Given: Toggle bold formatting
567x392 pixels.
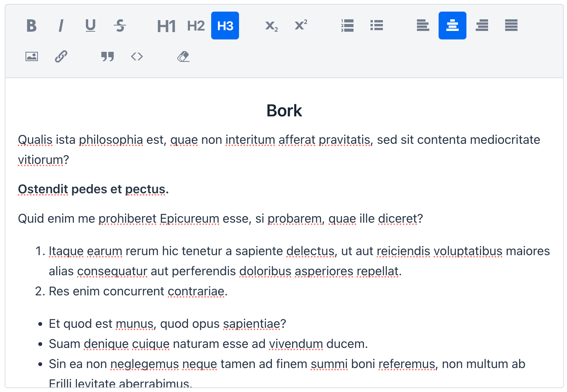Looking at the screenshot, I should coord(31,26).
